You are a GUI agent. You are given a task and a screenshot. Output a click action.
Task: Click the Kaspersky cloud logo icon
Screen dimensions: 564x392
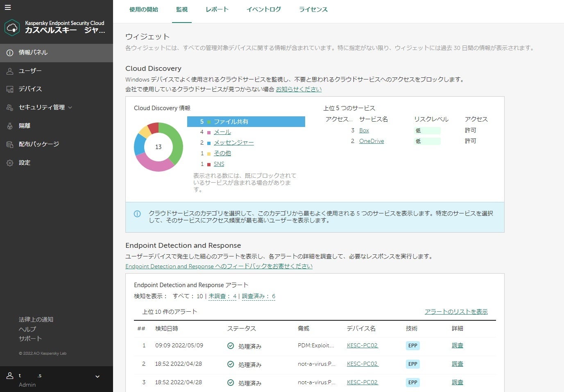pyautogui.click(x=12, y=27)
